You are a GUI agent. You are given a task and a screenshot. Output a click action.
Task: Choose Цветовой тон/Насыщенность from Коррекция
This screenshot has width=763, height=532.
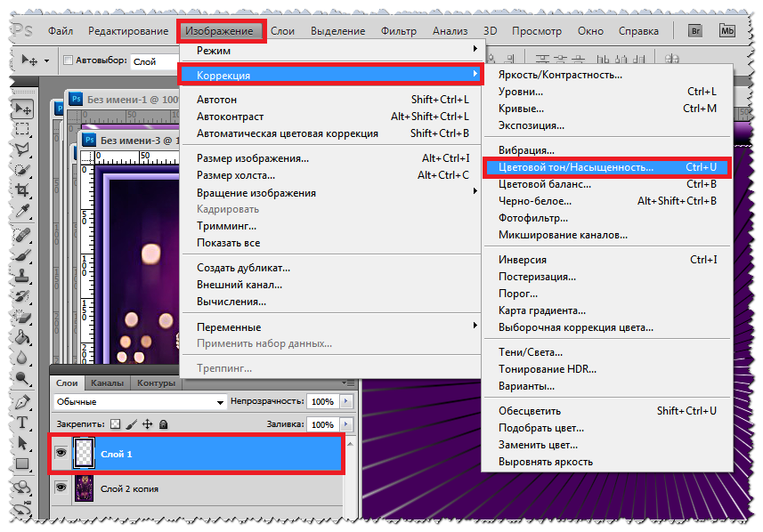[607, 167]
